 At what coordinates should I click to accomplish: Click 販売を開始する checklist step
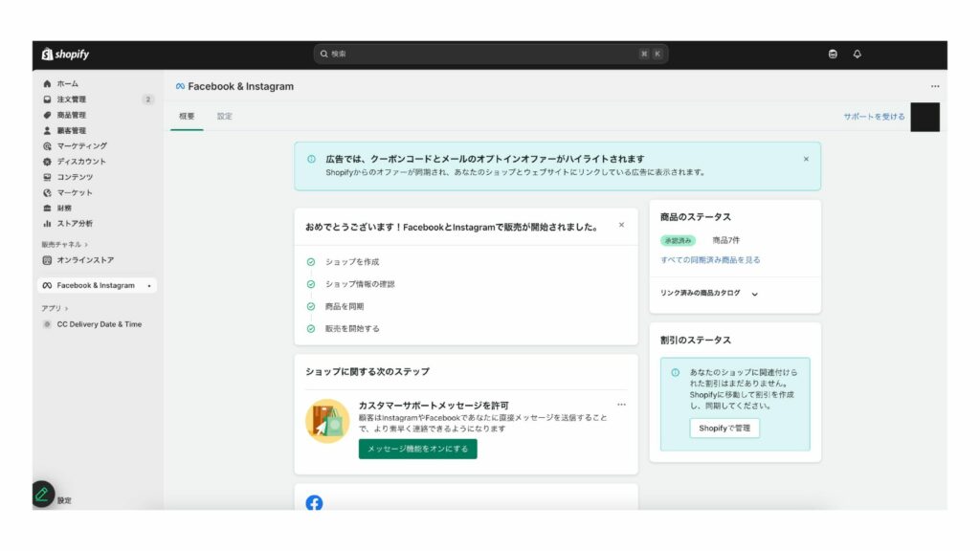tap(352, 329)
